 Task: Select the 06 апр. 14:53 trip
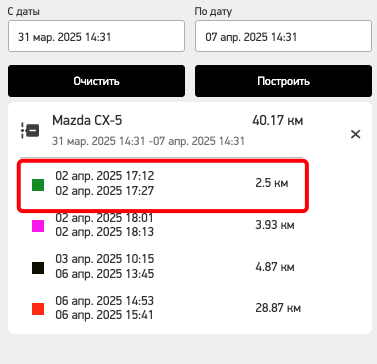[163, 308]
